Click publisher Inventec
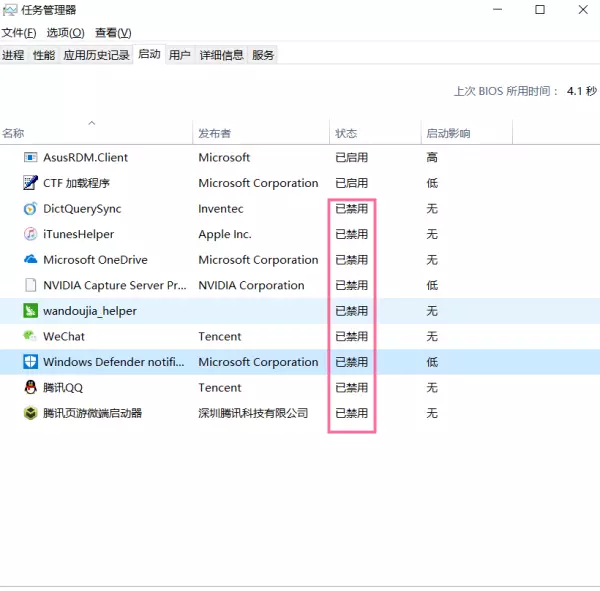 (x=221, y=209)
